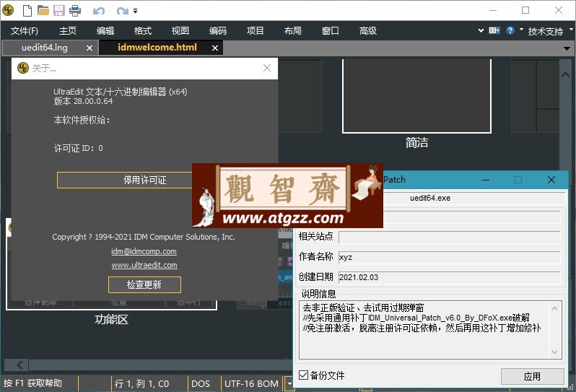Open the 高级 menu
Screen dimensions: 576x392
(x=367, y=31)
